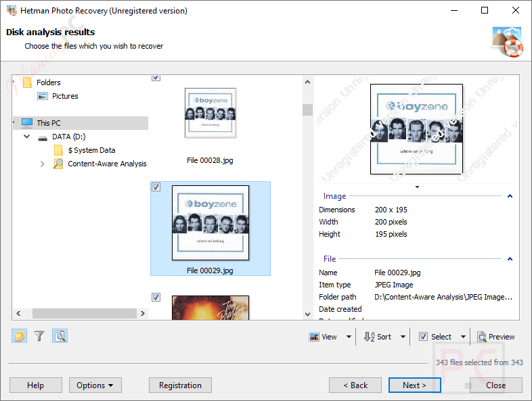Click the 'File 00028.jpg' file name label
532x401 pixels.
[x=210, y=160]
